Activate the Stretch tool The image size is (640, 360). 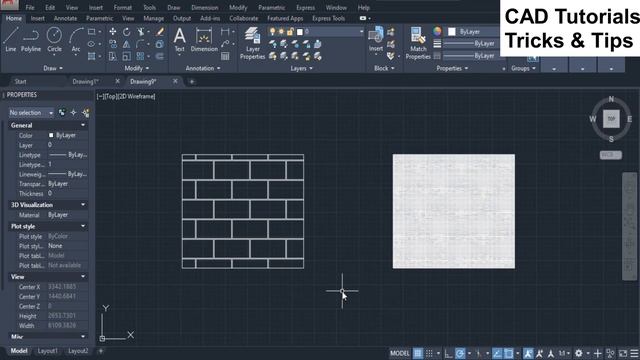point(113,56)
